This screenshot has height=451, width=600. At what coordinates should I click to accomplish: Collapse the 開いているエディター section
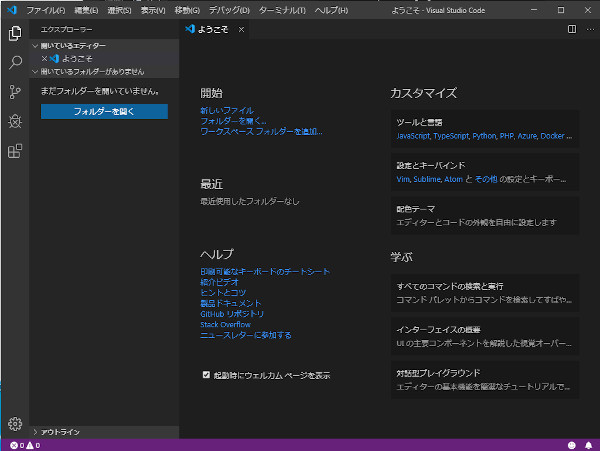coord(104,46)
